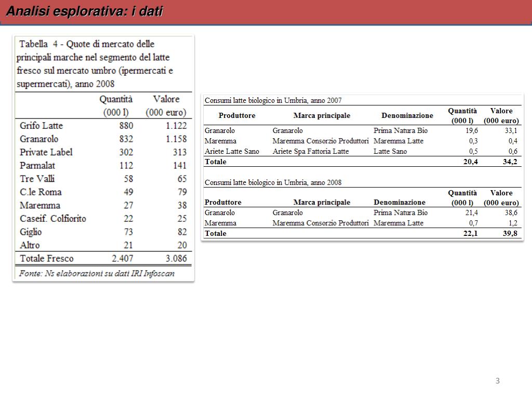
Task: Click C.le Roma value 79
Action: click(182, 192)
